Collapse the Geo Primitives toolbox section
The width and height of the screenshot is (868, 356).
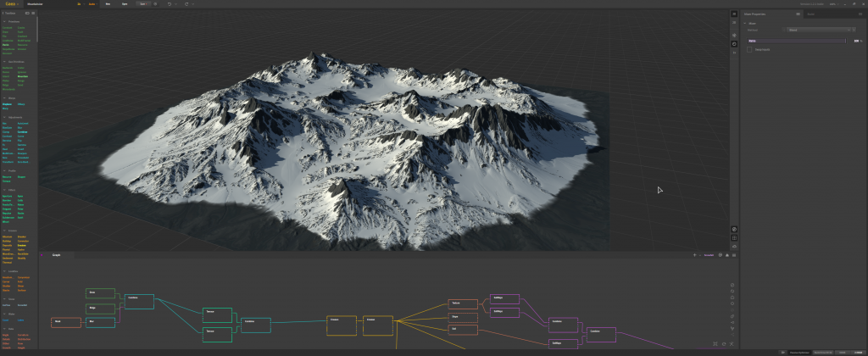[x=4, y=62]
